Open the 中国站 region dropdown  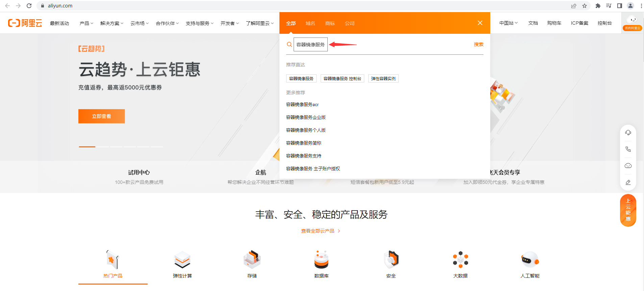tap(509, 23)
